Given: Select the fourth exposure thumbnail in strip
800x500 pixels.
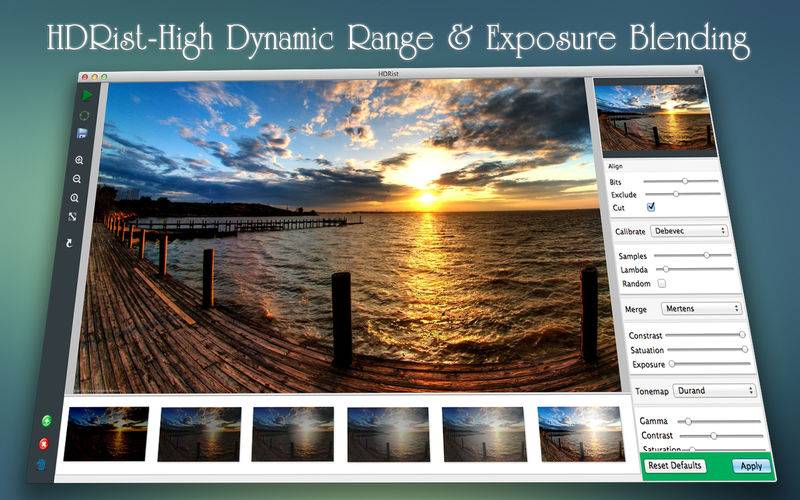Looking at the screenshot, I should pyautogui.click(x=388, y=435).
